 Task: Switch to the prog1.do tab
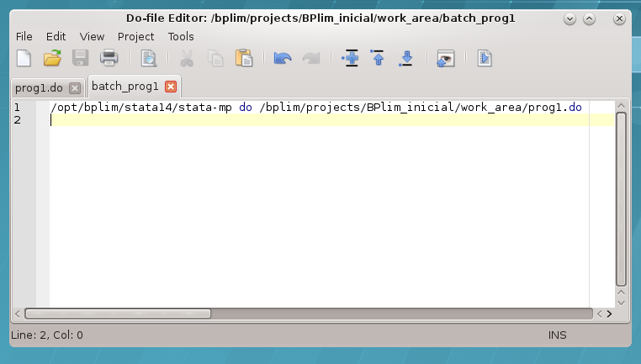39,87
